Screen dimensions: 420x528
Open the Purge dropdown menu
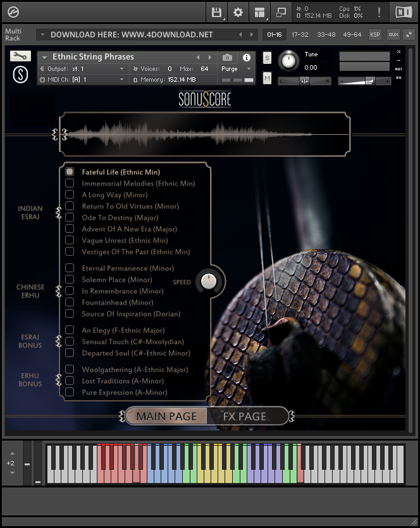click(237, 69)
